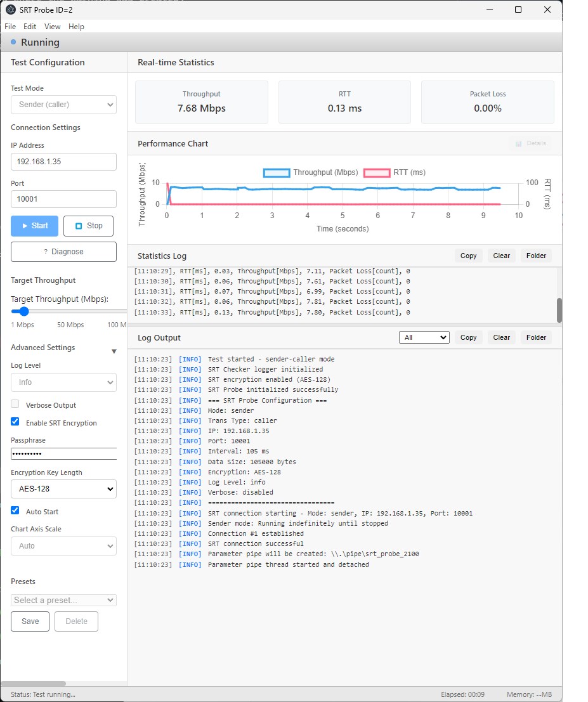
Task: Clear the Statistics Log
Action: click(x=502, y=256)
